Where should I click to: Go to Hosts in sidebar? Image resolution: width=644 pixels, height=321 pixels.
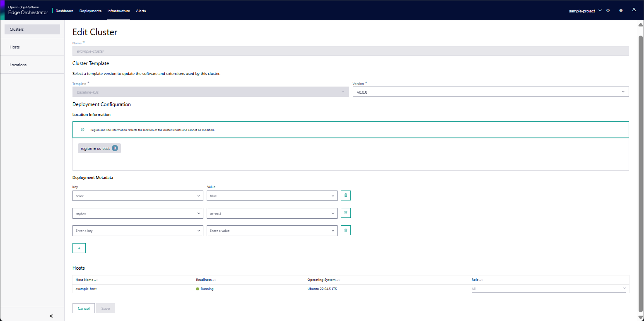point(15,47)
